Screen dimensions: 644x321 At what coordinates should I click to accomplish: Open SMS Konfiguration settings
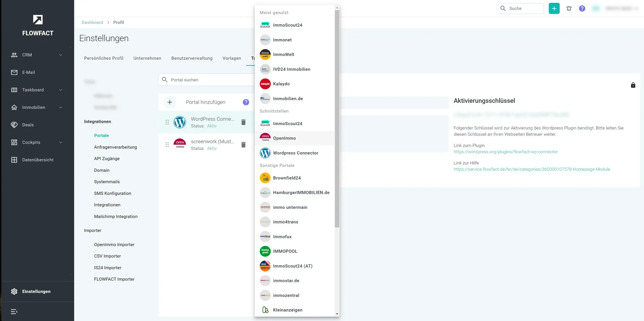point(113,193)
